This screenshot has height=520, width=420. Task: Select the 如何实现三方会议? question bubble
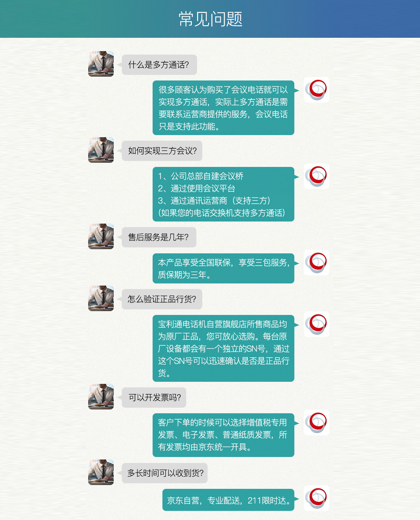[162, 151]
